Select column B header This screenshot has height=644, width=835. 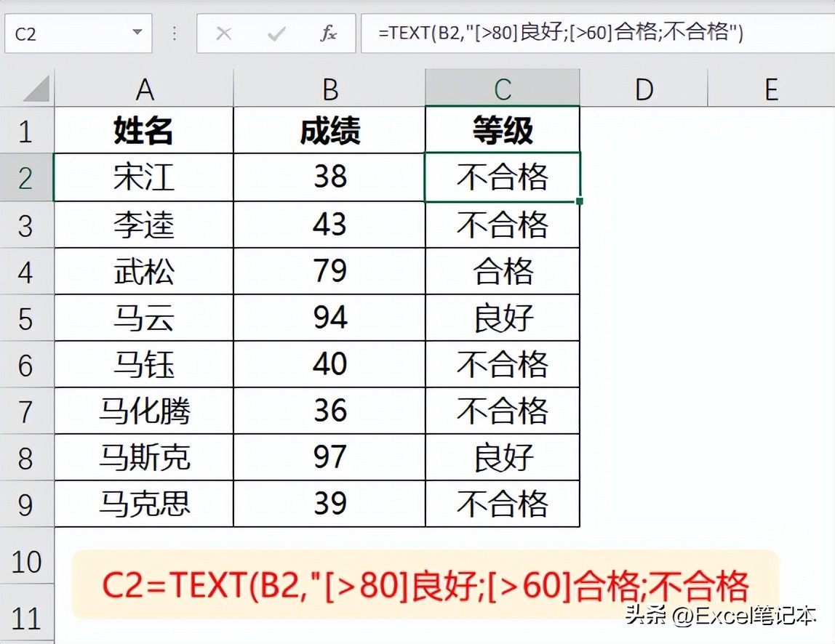[x=329, y=89]
